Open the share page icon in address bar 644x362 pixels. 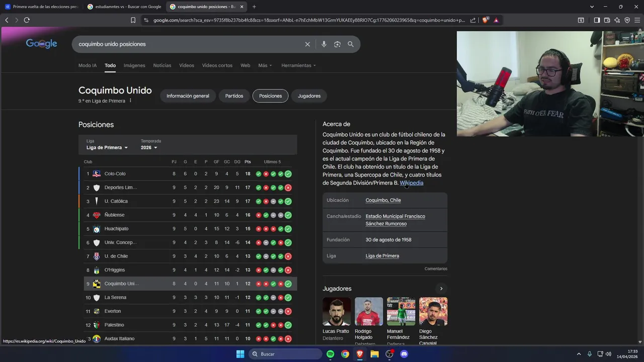473,20
